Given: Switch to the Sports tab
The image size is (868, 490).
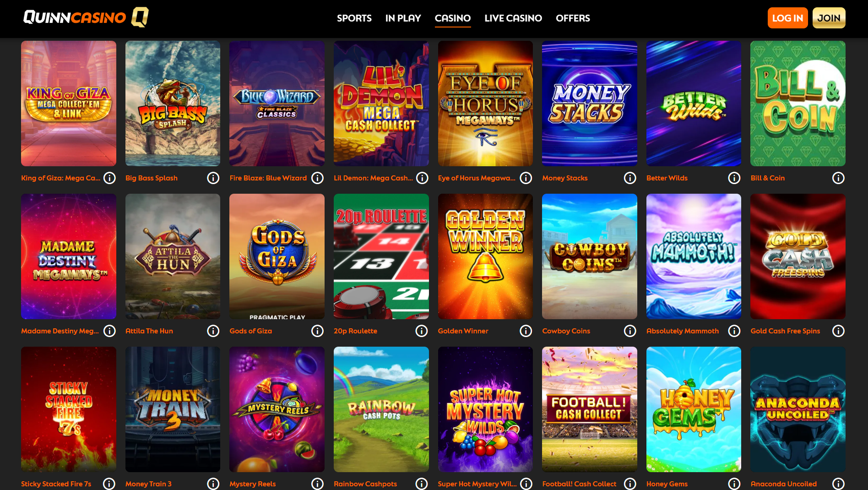Looking at the screenshot, I should (354, 18).
